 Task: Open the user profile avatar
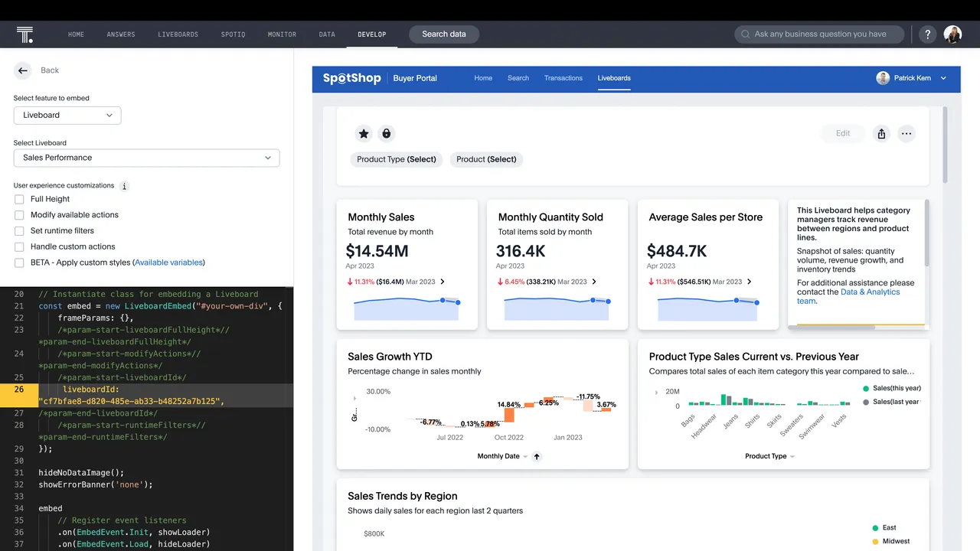pos(952,34)
